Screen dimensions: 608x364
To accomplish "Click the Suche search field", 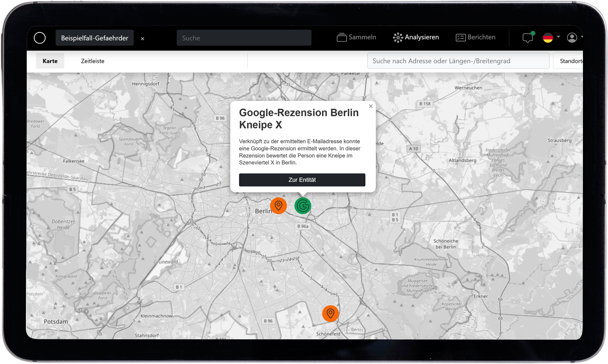I will click(244, 38).
